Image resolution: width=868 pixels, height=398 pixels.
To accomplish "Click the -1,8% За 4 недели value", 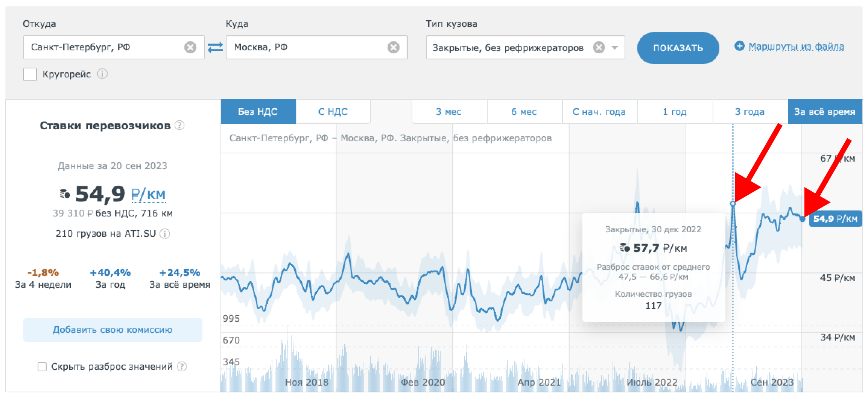I will pos(43,272).
